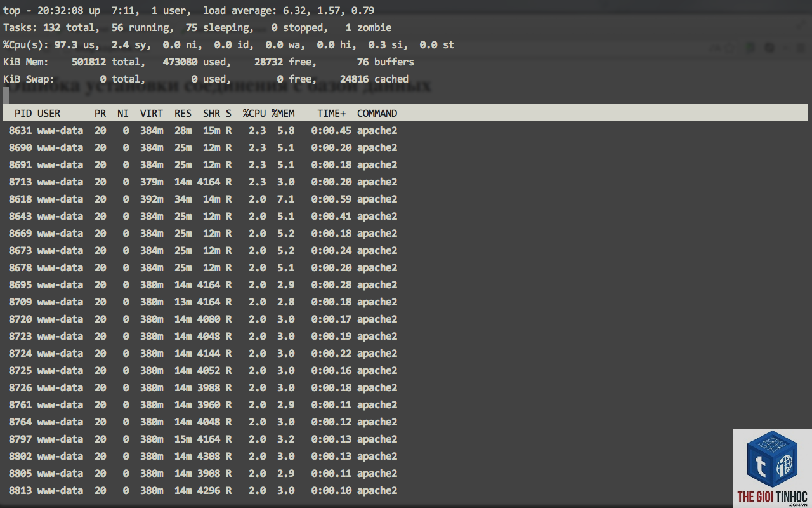This screenshot has width=812, height=508.
Task: Click PID 8761 in process list
Action: coord(20,404)
